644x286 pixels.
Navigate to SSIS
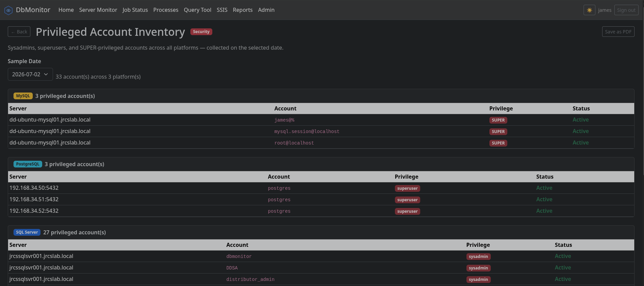(x=222, y=10)
